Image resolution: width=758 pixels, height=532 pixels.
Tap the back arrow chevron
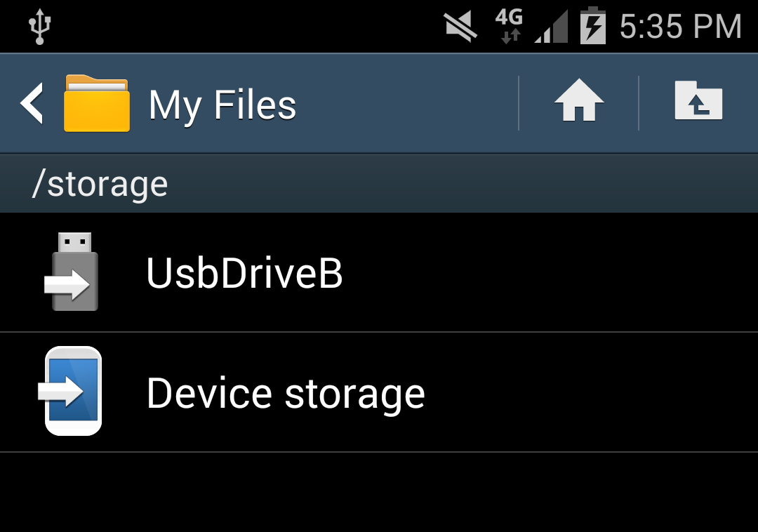click(x=32, y=103)
